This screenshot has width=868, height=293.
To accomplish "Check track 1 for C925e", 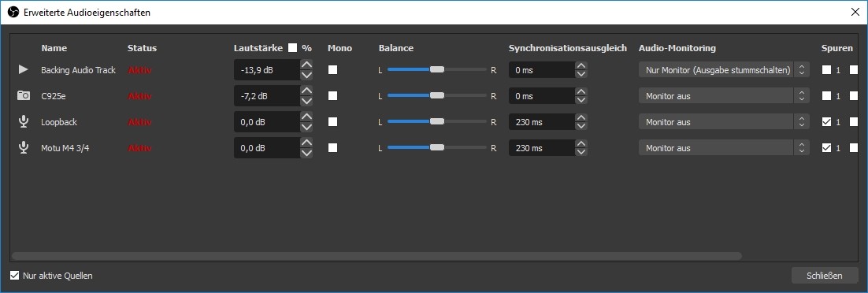I will tap(826, 96).
